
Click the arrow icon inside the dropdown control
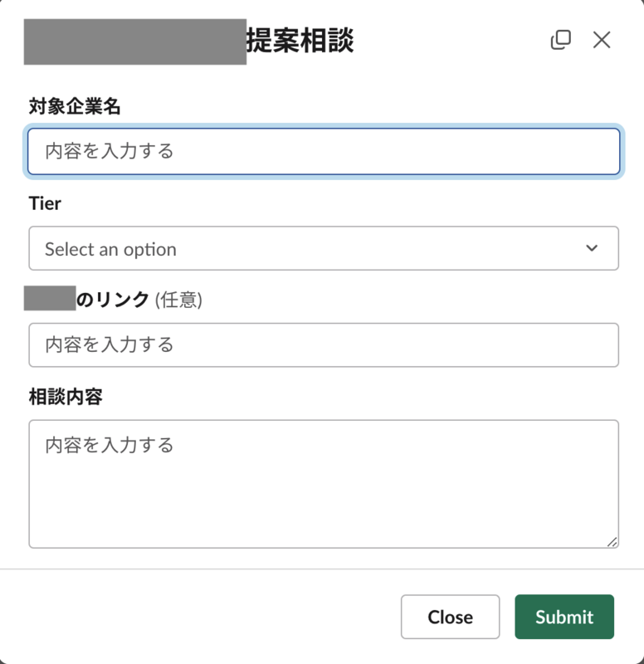click(x=592, y=248)
